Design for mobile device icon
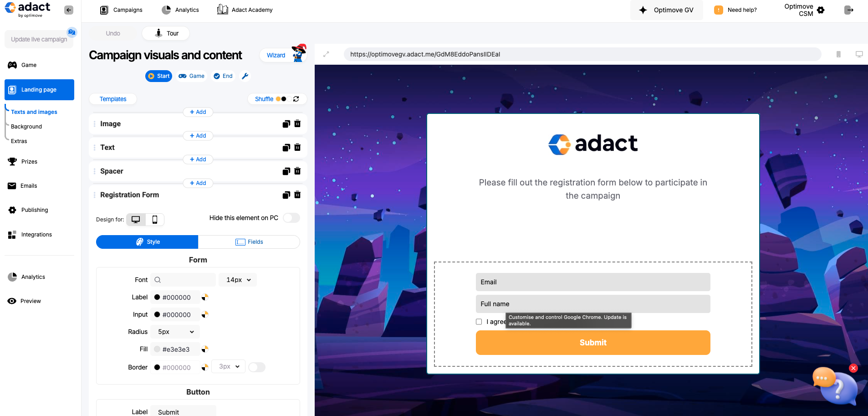This screenshot has width=868, height=416. (x=155, y=220)
